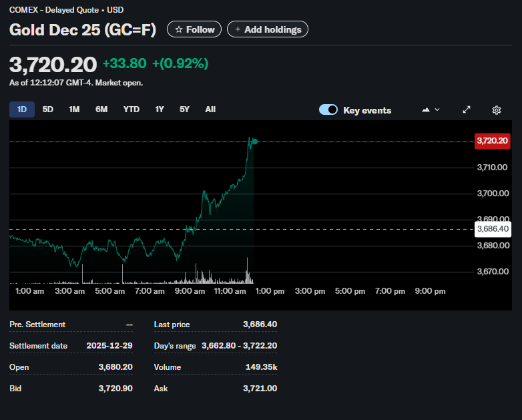522x420 pixels.
Task: Click last price value 3,686.40 in table
Action: coord(260,325)
